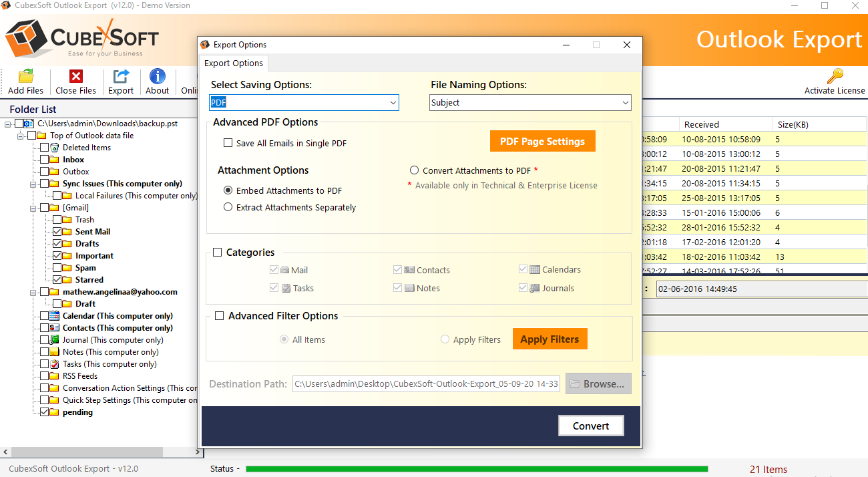
Task: Check Save All Emails in Single PDF
Action: (228, 143)
